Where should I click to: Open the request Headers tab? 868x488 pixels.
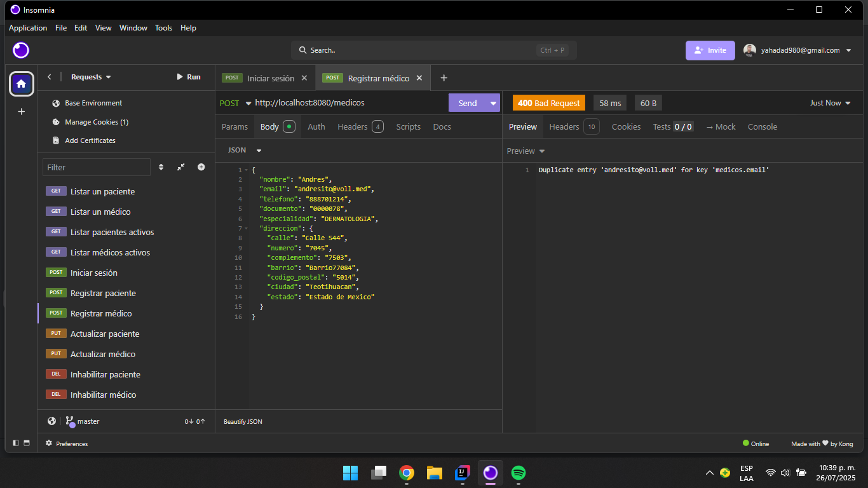tap(360, 126)
